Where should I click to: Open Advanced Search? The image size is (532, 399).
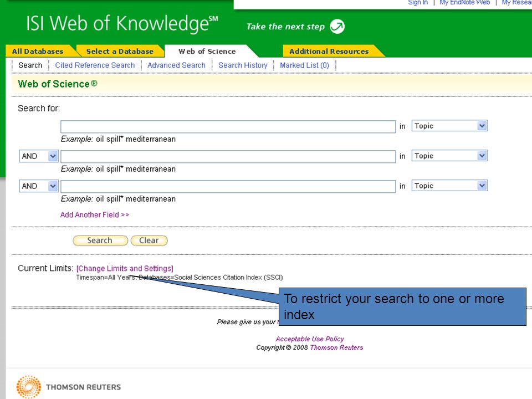point(176,65)
